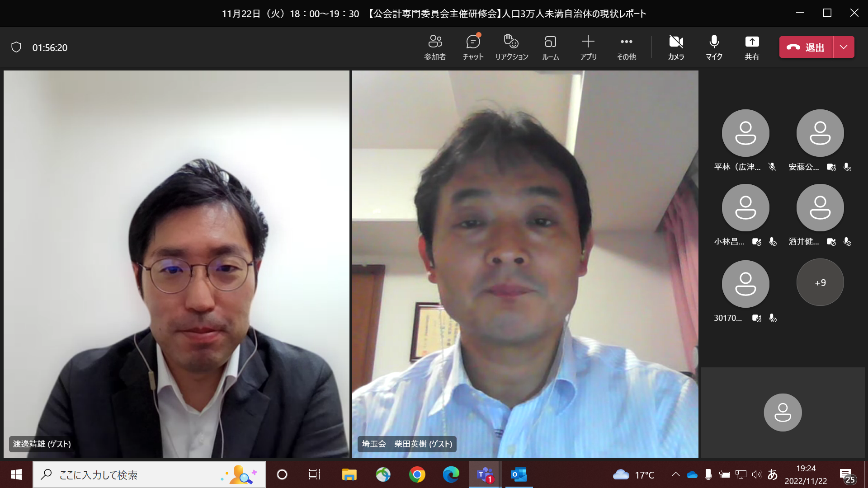Open the 参加者 participants panel
This screenshot has height=488, width=868.
click(435, 47)
